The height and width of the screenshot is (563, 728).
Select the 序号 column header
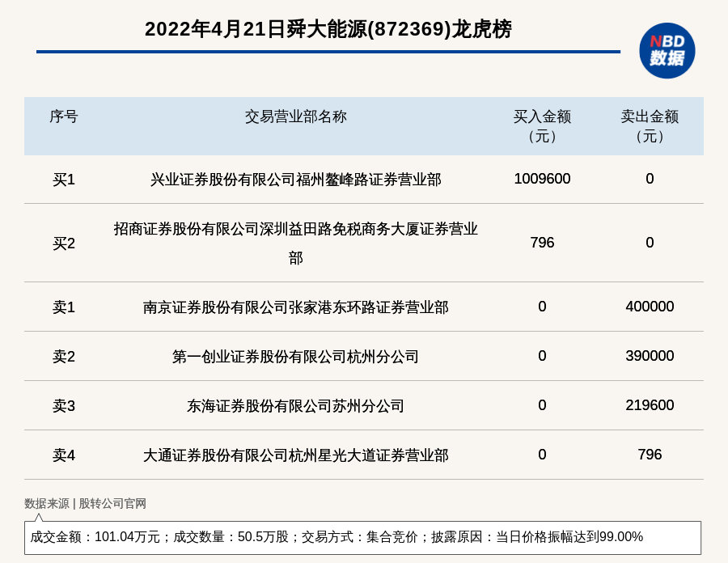pyautogui.click(x=63, y=116)
